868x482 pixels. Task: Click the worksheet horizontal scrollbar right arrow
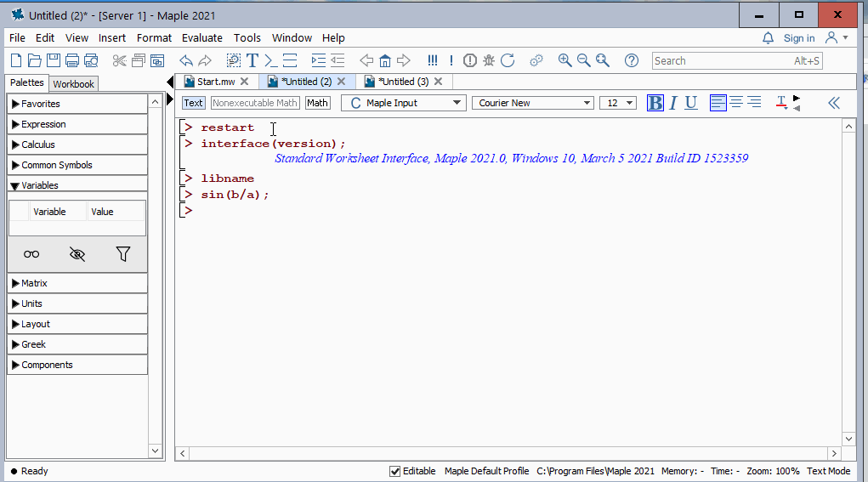[x=834, y=454]
